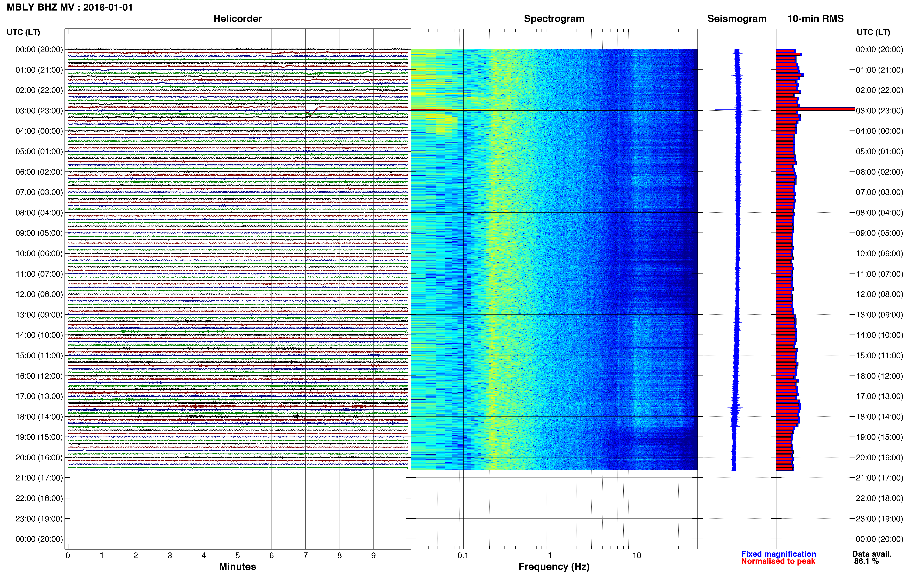Click RMS-side time label "02:00 (22:00)"
This screenshot has height=578, width=924.
click(x=879, y=90)
